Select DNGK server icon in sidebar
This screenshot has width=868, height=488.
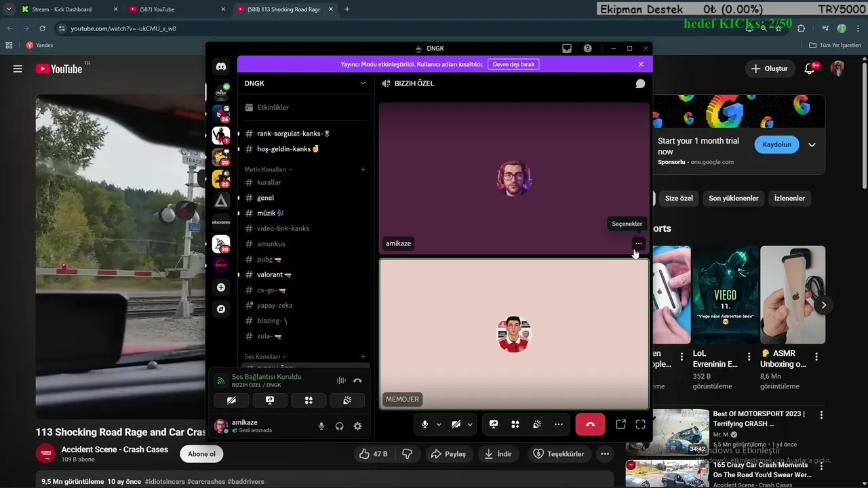tap(221, 91)
